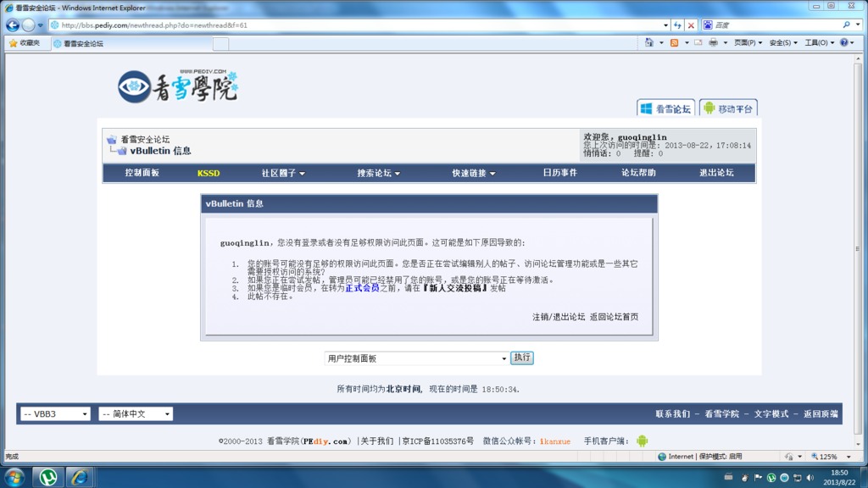
Task: Expand the 搜索论坛 menu
Action: coord(379,173)
